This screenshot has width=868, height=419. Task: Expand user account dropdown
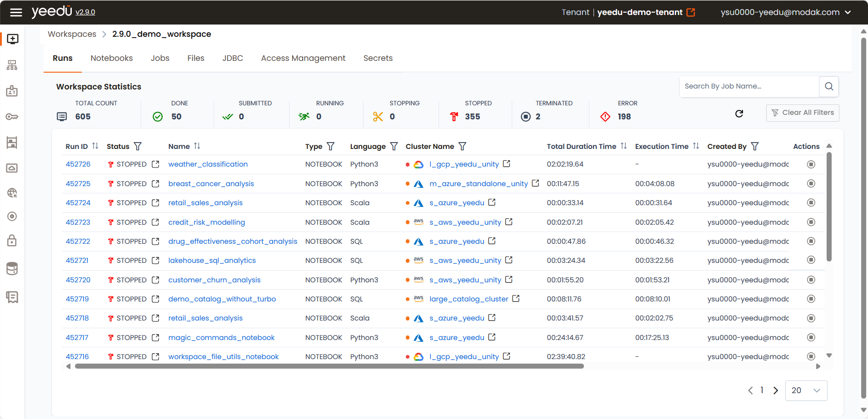pos(848,12)
